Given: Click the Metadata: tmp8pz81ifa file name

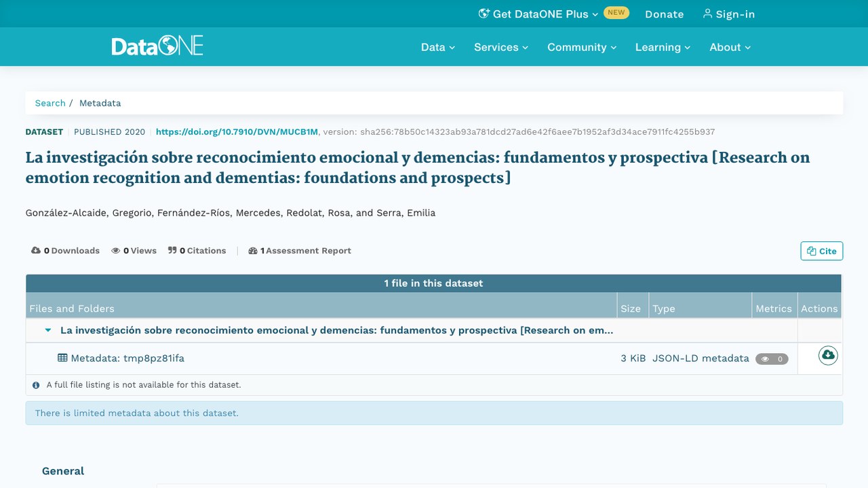Looking at the screenshot, I should click(127, 358).
